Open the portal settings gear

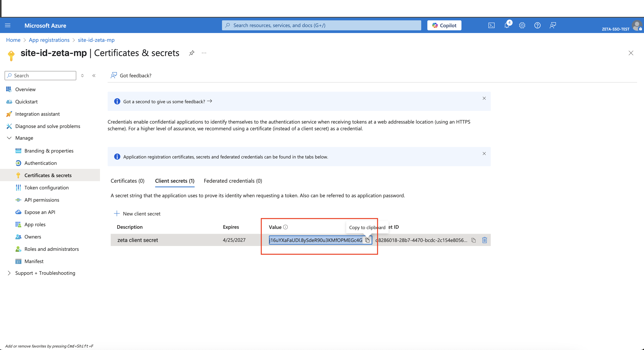522,25
